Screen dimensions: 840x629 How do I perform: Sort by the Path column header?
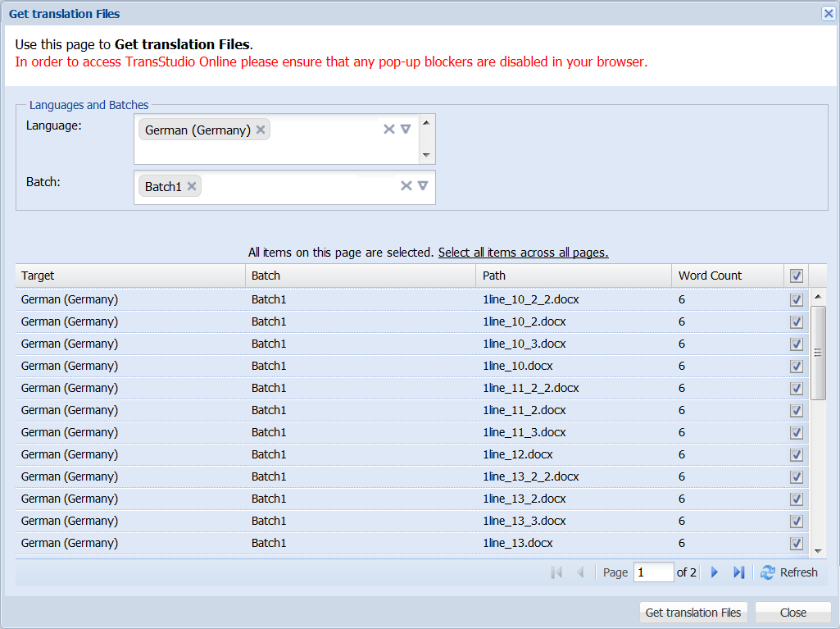(x=574, y=276)
